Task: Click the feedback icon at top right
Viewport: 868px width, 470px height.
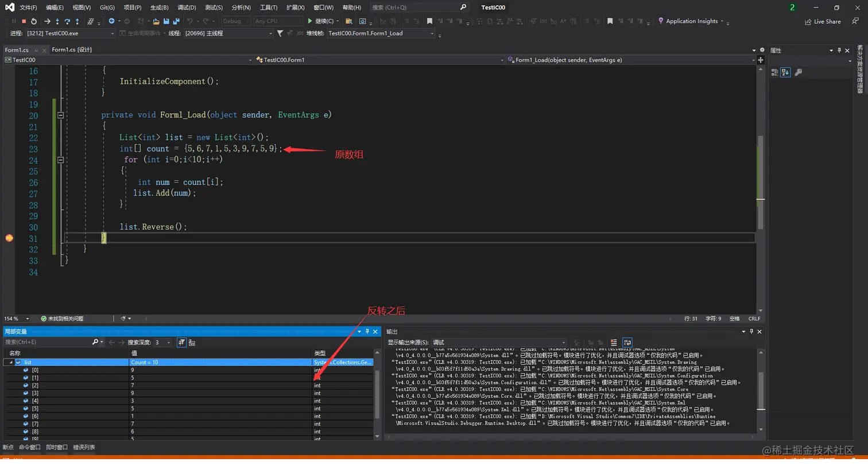Action: point(855,21)
